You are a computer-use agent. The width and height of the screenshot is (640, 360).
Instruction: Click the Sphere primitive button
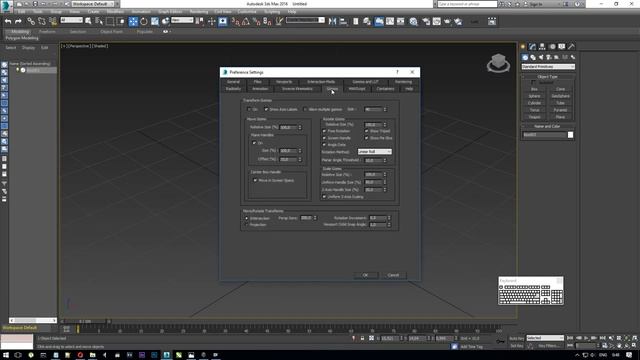click(534, 96)
